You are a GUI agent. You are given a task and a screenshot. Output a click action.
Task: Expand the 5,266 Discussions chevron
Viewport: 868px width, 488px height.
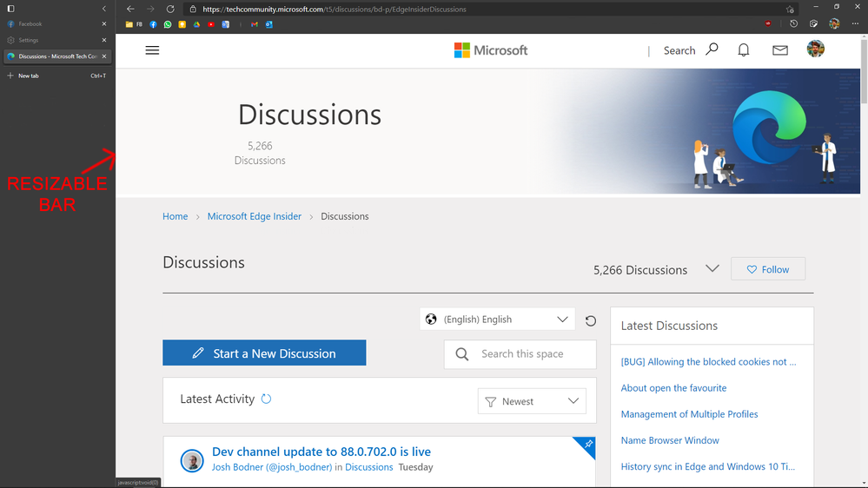(712, 268)
